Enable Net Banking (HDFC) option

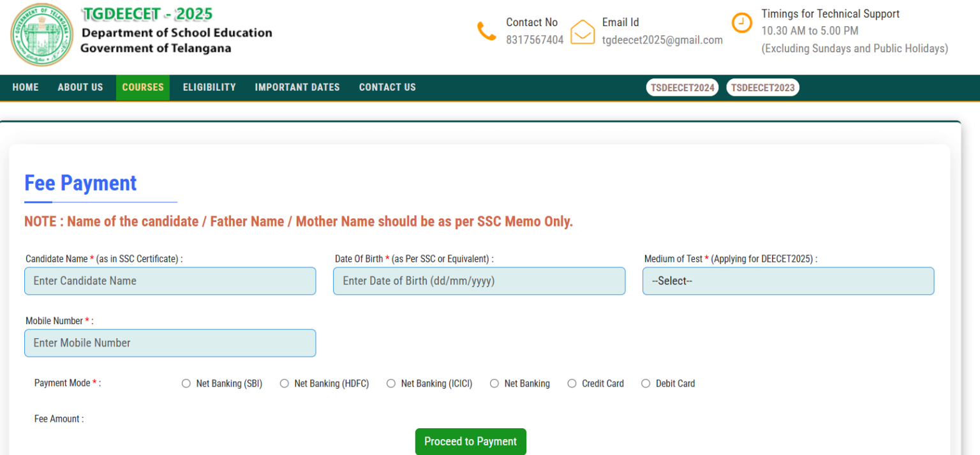(x=284, y=383)
